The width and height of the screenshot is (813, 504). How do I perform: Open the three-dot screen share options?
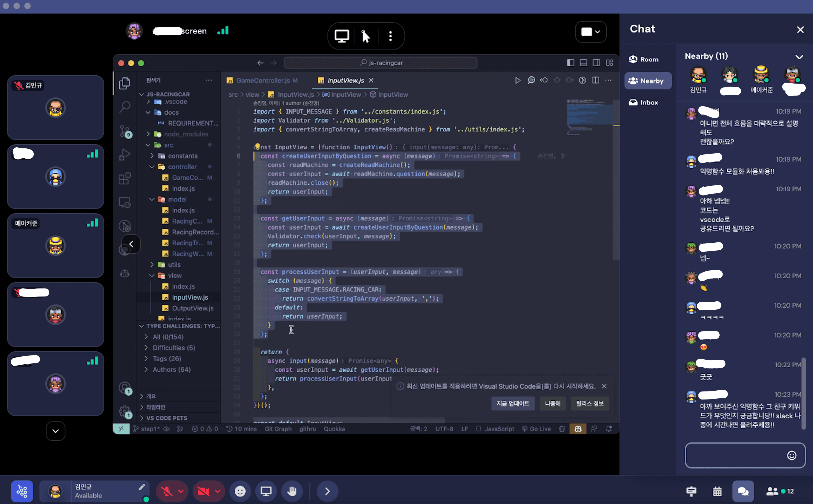coord(390,36)
